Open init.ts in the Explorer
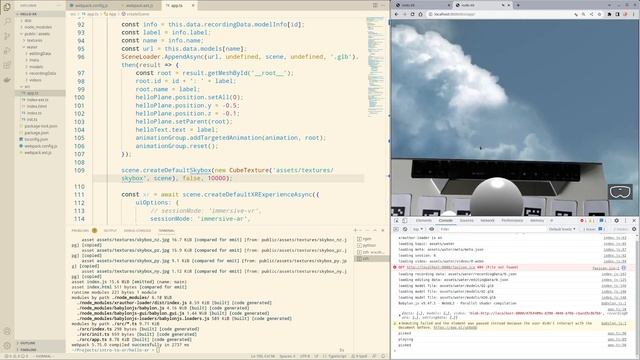This screenshot has width=640, height=360. point(32,120)
